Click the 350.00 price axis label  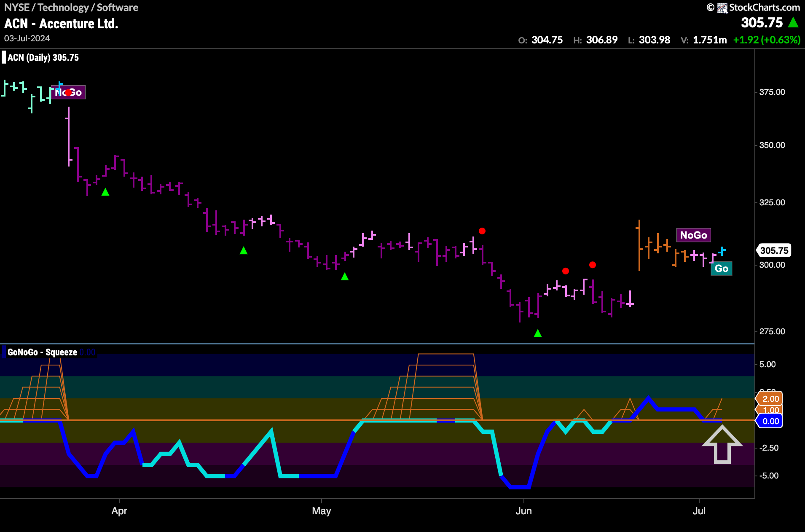[772, 145]
